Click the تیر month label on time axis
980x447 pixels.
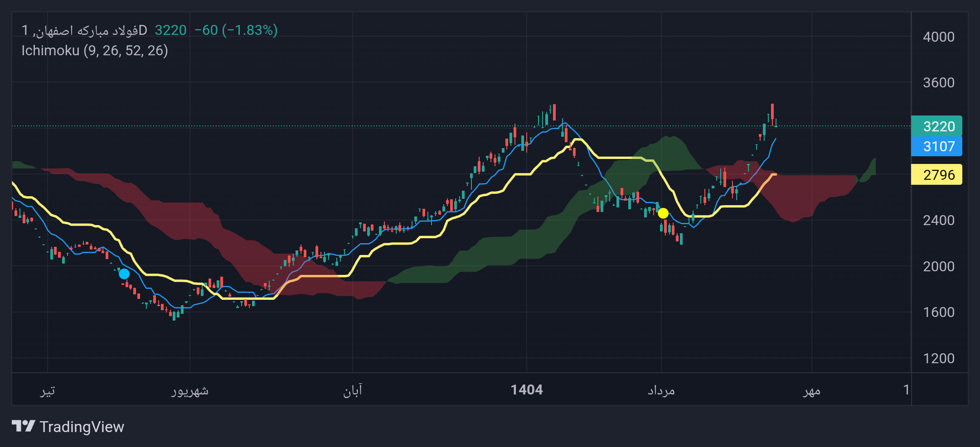[48, 390]
